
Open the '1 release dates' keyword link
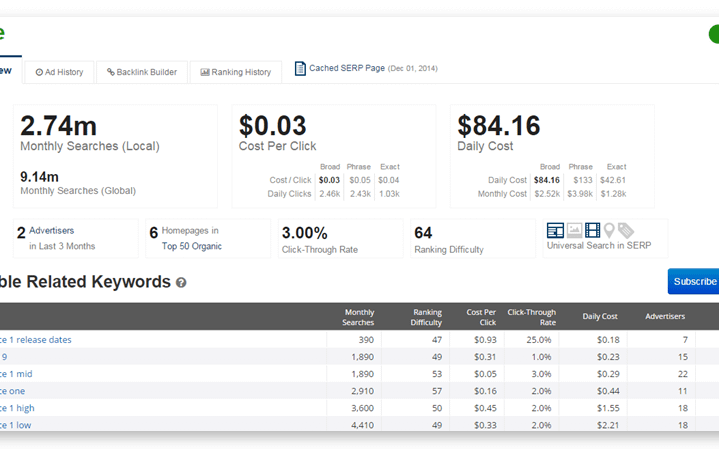[36, 340]
